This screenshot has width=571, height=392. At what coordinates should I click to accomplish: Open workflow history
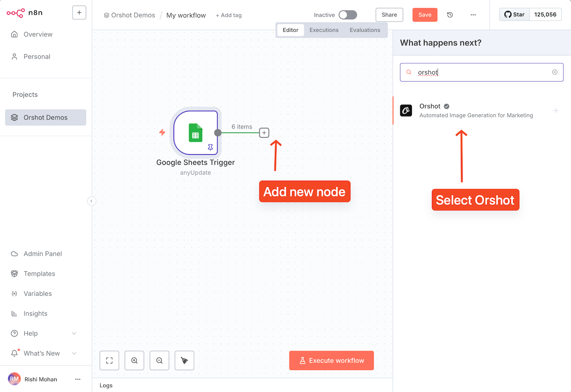450,15
